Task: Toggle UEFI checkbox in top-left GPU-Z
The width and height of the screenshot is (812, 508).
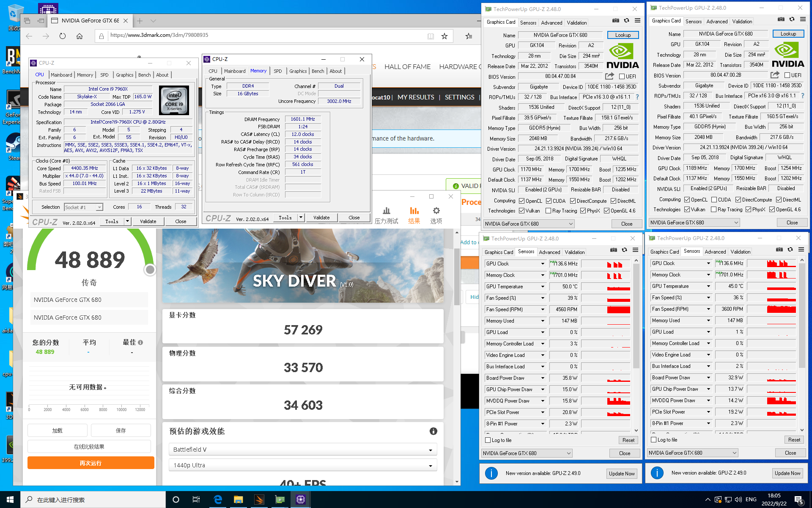Action: pyautogui.click(x=622, y=77)
